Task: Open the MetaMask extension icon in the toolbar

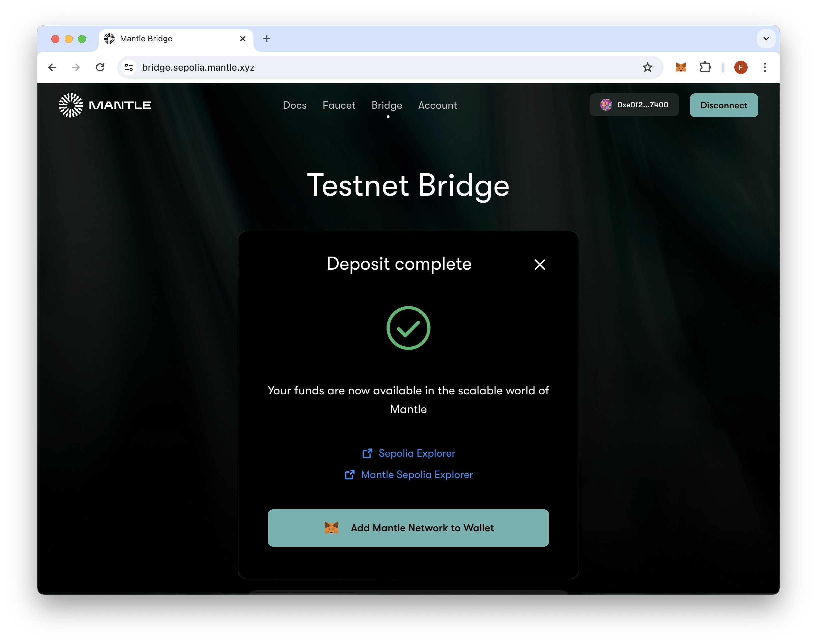Action: click(681, 67)
